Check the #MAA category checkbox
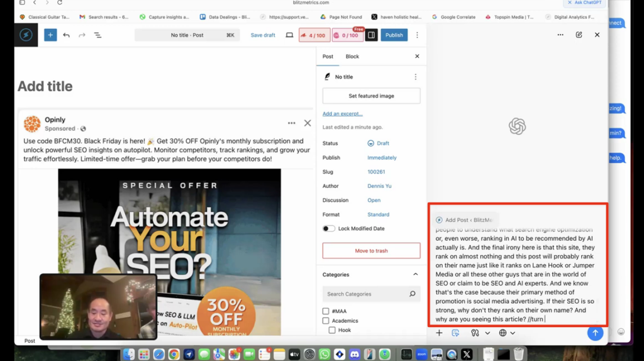This screenshot has width=644, height=361. (x=326, y=311)
